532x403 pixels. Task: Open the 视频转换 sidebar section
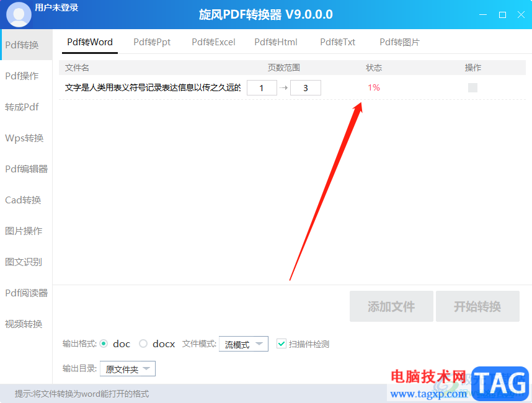pos(26,324)
